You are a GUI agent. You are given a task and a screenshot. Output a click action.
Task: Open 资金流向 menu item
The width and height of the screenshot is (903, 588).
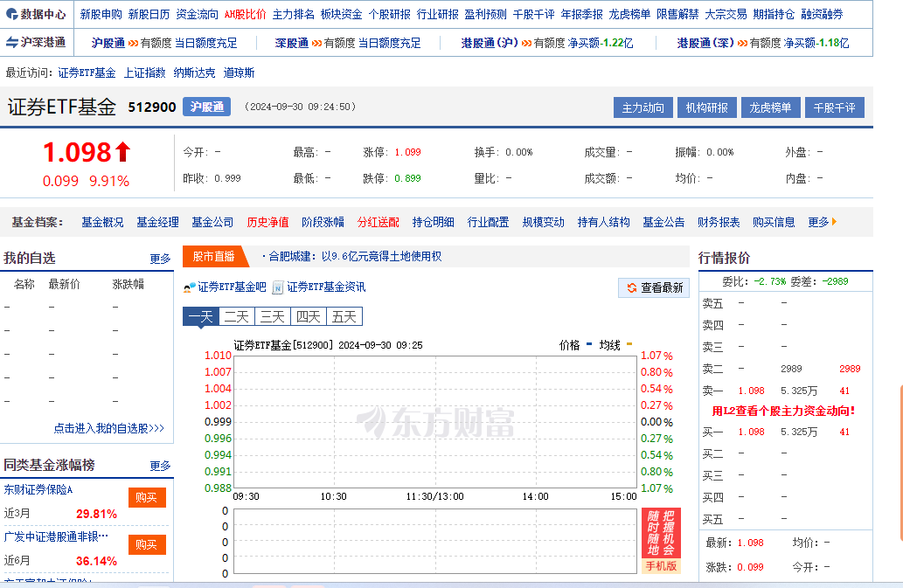click(x=197, y=14)
